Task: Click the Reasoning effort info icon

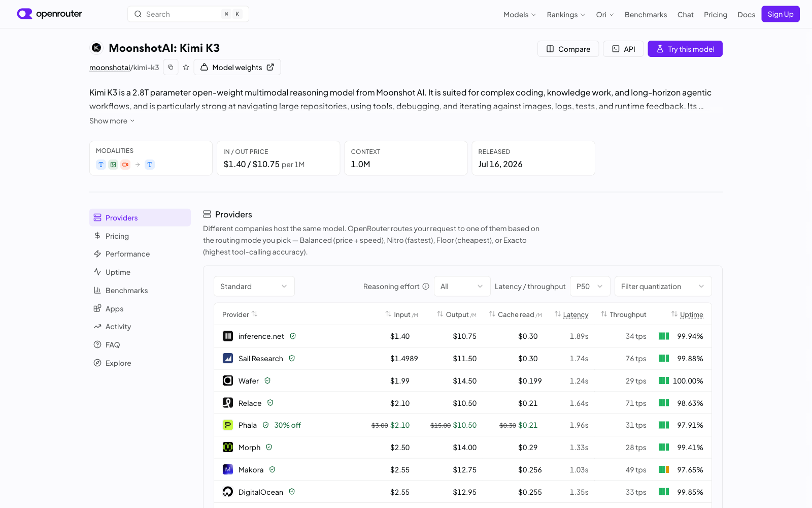Action: 426,287
